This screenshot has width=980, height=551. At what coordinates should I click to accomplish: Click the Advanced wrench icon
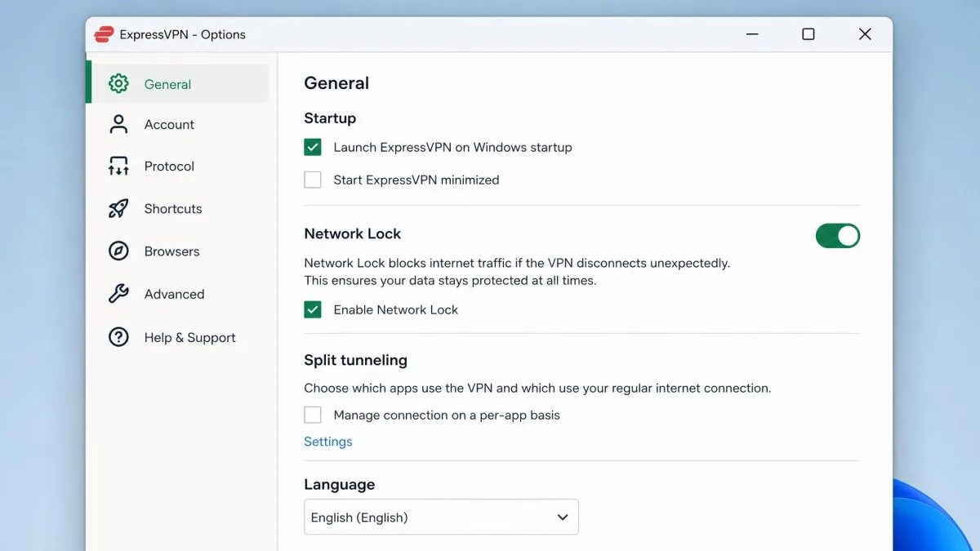click(x=118, y=294)
